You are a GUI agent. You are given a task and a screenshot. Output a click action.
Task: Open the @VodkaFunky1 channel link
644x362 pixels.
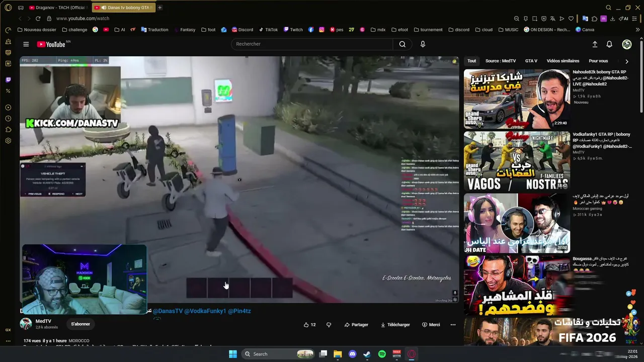(205, 311)
